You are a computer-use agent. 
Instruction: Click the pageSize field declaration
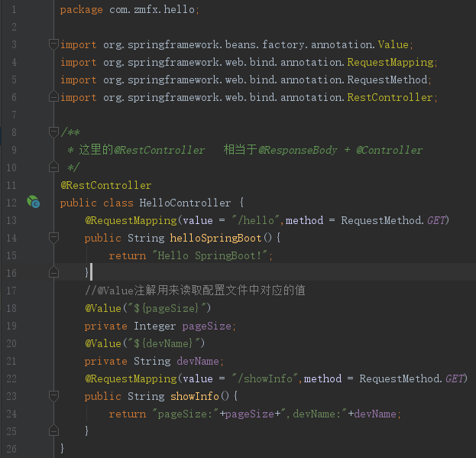(x=160, y=326)
